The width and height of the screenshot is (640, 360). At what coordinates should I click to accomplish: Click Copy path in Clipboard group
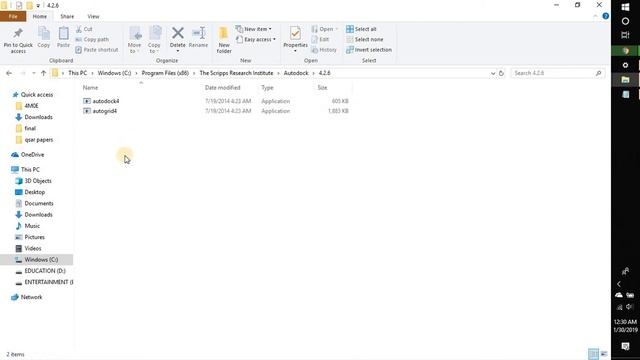click(92, 40)
